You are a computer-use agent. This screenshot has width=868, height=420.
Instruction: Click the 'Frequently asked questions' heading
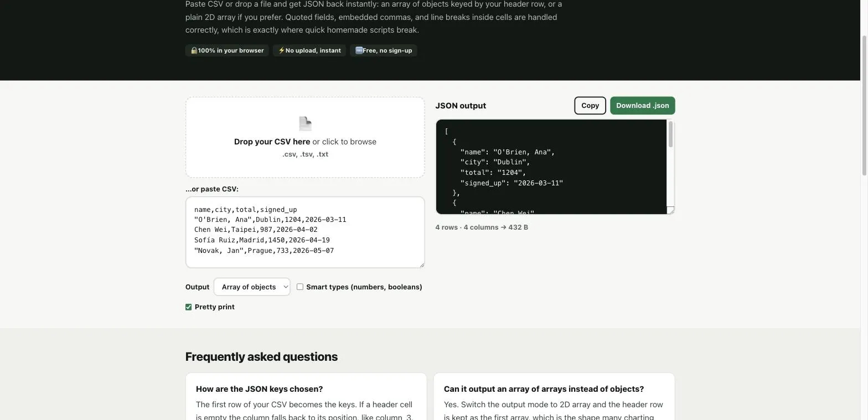(x=261, y=357)
